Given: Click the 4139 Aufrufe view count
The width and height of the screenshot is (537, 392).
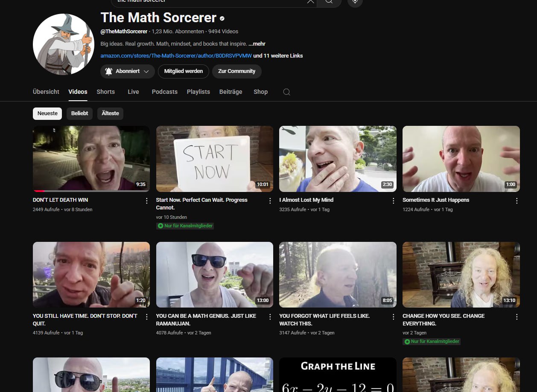Looking at the screenshot, I should coord(46,333).
